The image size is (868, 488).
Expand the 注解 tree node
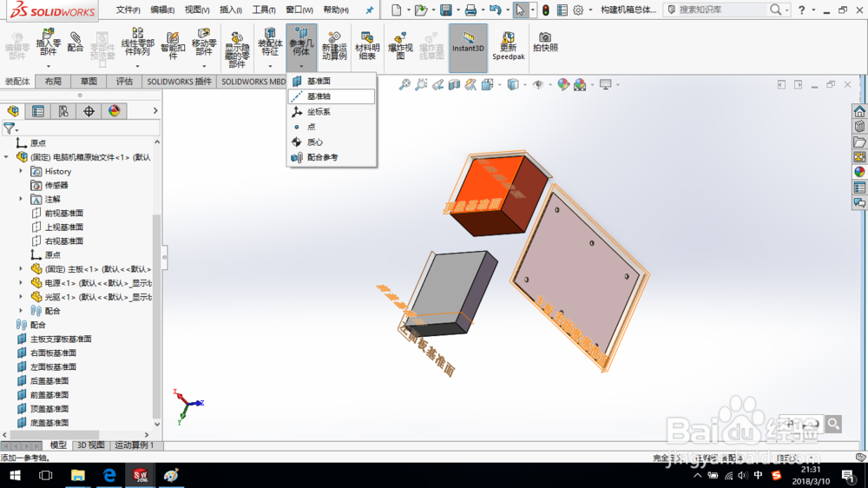coord(21,199)
